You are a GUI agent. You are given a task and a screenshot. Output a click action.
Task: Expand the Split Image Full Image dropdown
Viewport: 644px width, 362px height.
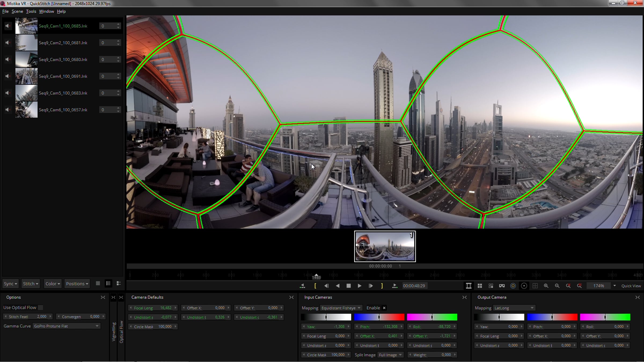[x=390, y=355]
